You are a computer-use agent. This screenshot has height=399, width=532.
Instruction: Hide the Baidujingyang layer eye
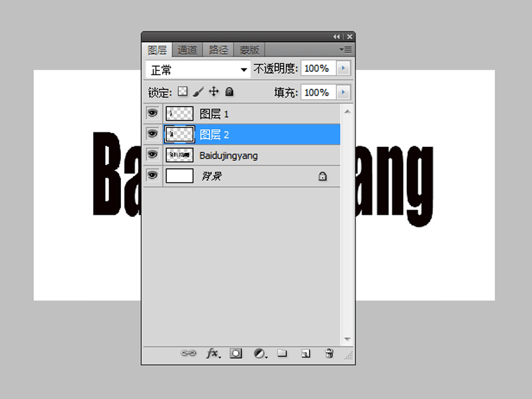click(x=153, y=155)
